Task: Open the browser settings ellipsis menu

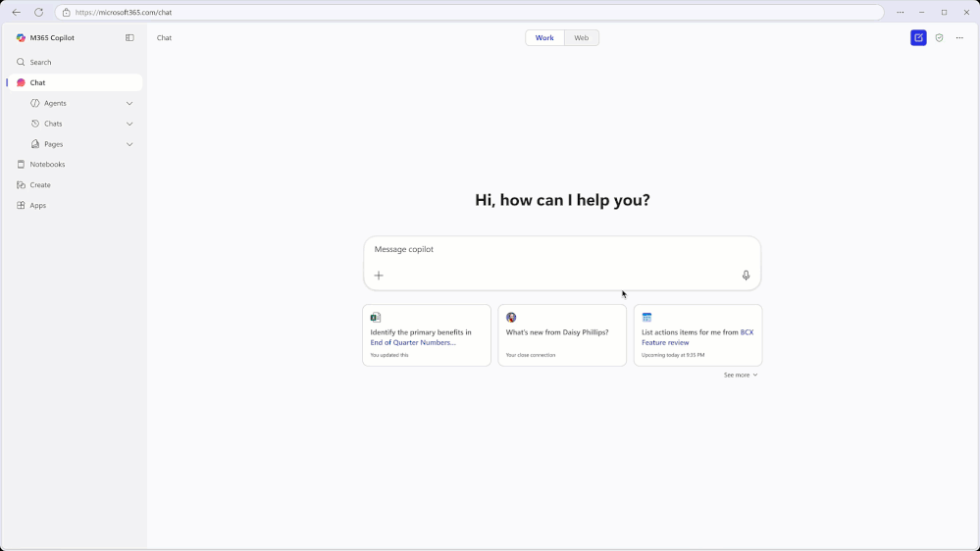Action: pyautogui.click(x=900, y=12)
